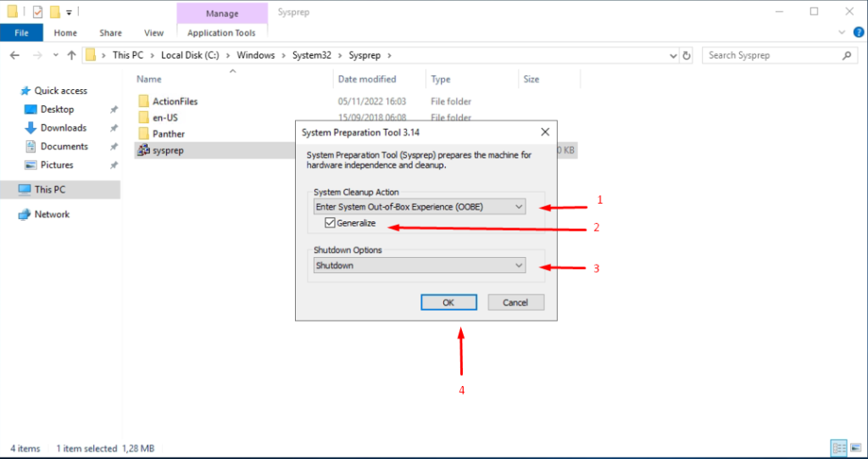Switch to large icons view button
The height and width of the screenshot is (459, 868).
point(854,447)
